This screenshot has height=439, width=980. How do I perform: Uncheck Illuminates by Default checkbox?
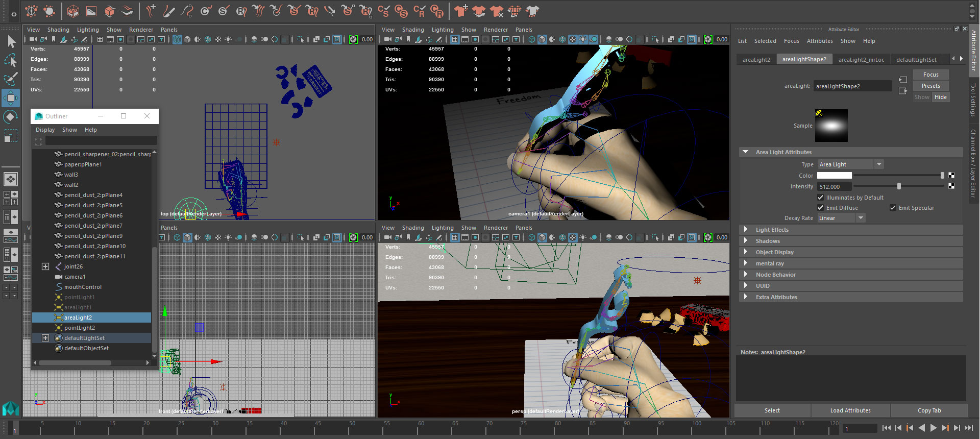(821, 198)
